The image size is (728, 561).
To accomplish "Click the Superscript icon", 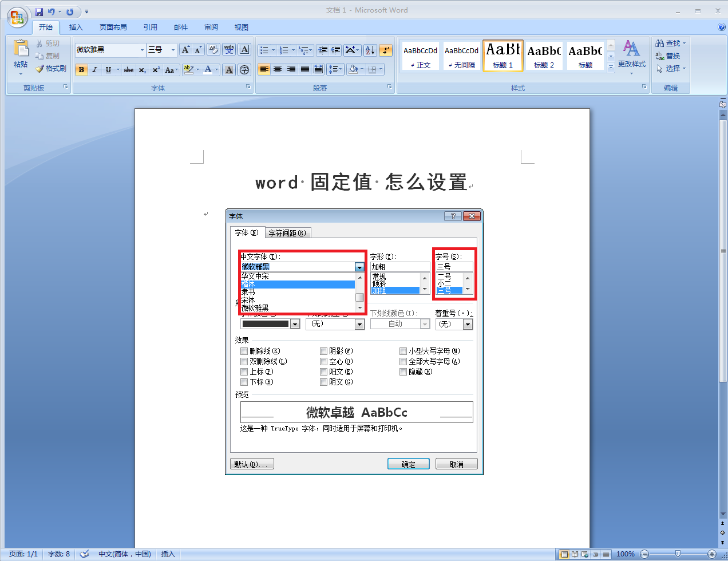I will coord(156,70).
